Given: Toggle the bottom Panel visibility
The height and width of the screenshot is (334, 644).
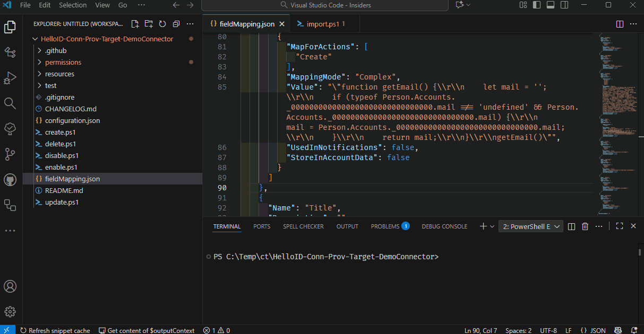Looking at the screenshot, I should point(551,5).
